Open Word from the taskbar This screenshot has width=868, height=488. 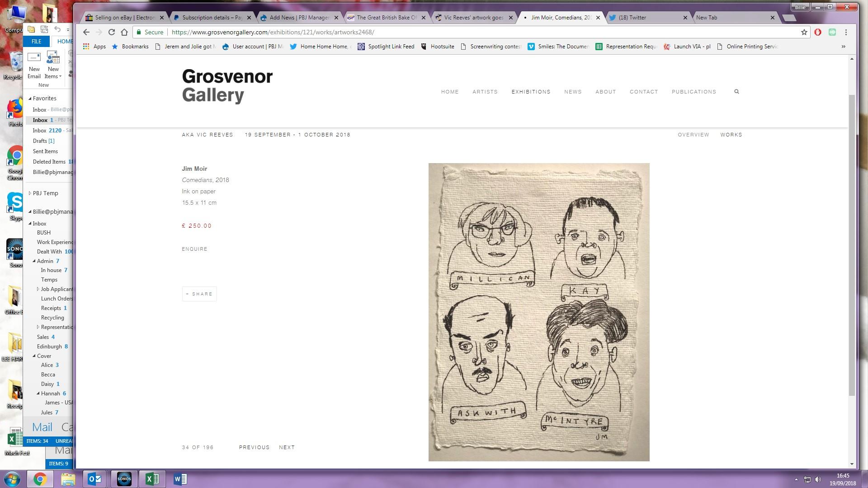coord(180,479)
